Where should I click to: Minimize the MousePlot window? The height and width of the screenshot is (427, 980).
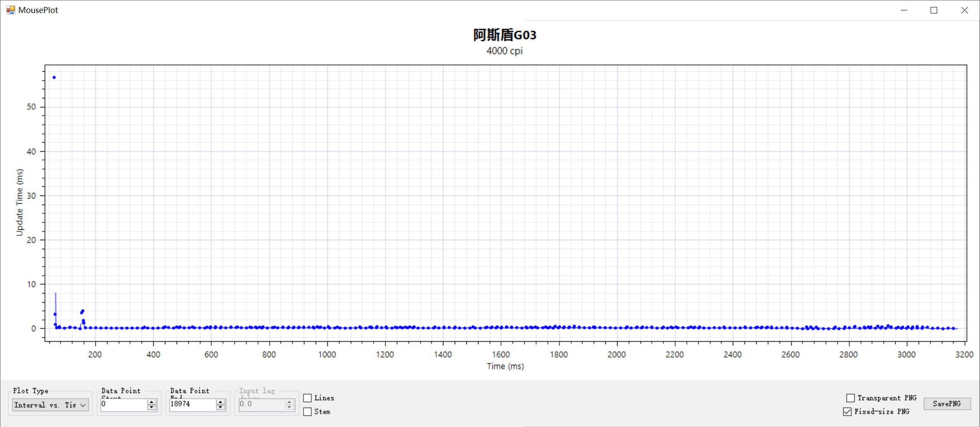[904, 10]
